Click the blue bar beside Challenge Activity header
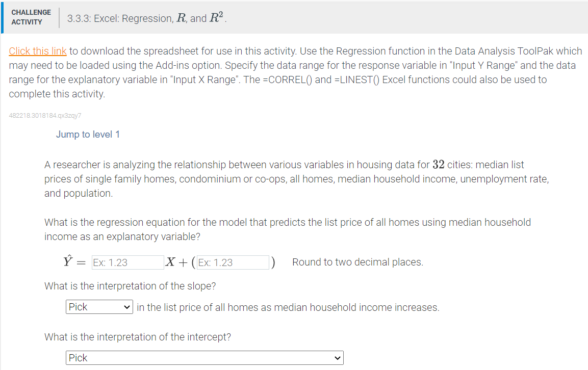The width and height of the screenshot is (588, 370). click(x=2, y=17)
